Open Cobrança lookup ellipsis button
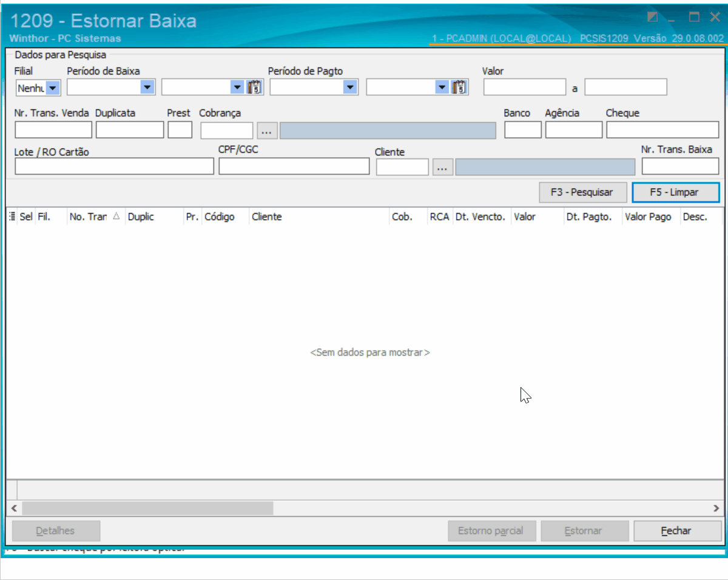 (267, 130)
